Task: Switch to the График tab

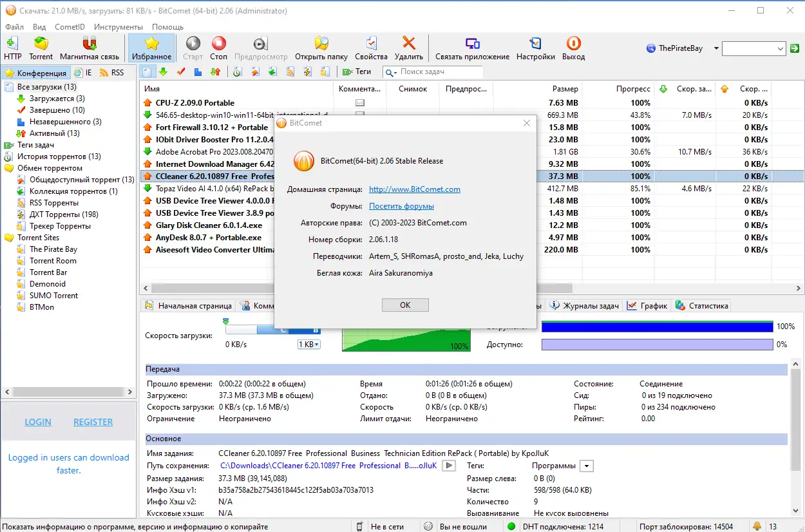Action: click(x=648, y=306)
